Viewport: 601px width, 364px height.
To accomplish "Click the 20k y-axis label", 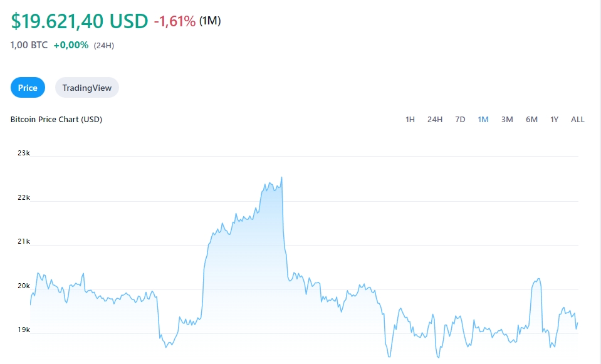I will 24,286.
